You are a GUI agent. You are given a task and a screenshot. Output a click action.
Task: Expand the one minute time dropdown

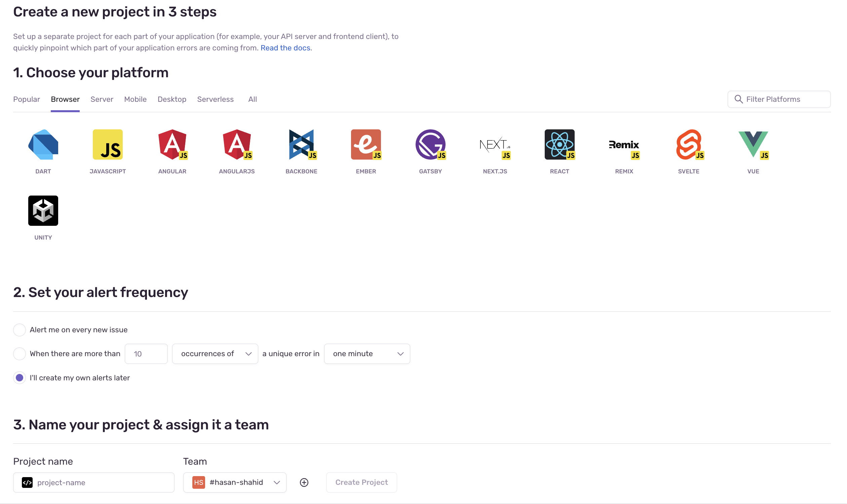pyautogui.click(x=367, y=353)
